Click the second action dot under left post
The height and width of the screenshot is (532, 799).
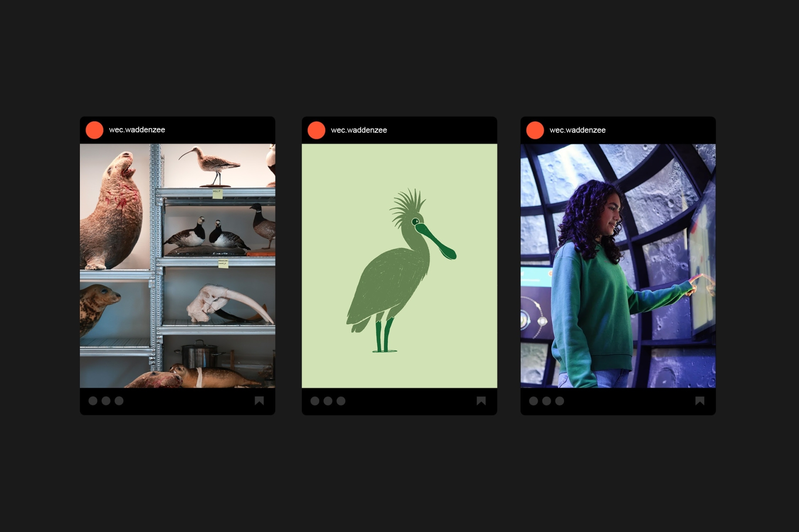tap(106, 401)
